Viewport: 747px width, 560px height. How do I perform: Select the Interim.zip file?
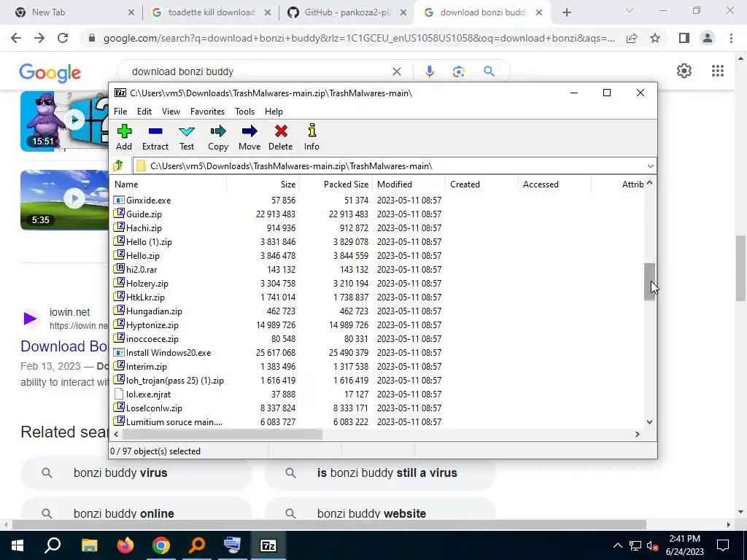(x=146, y=367)
